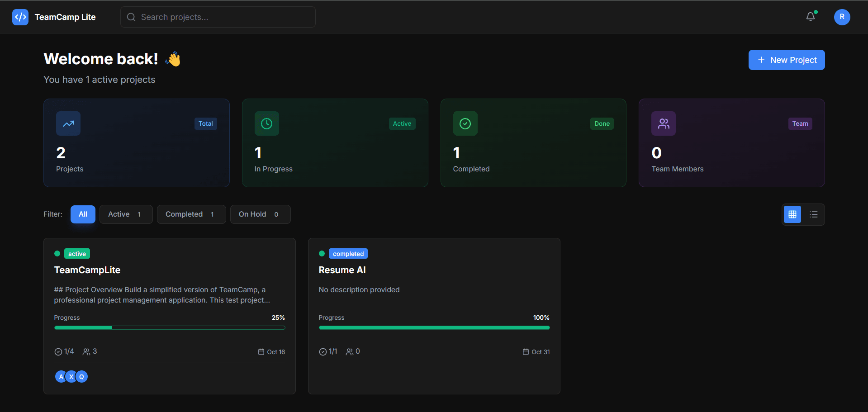Click the Oct 31 due date
This screenshot has width=868, height=412.
[541, 352]
